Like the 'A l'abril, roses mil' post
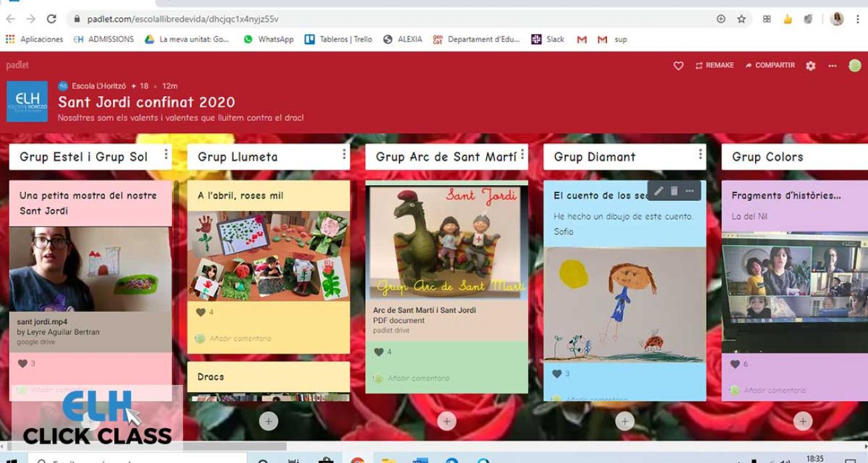Viewport: 868px width, 463px height. coord(200,312)
